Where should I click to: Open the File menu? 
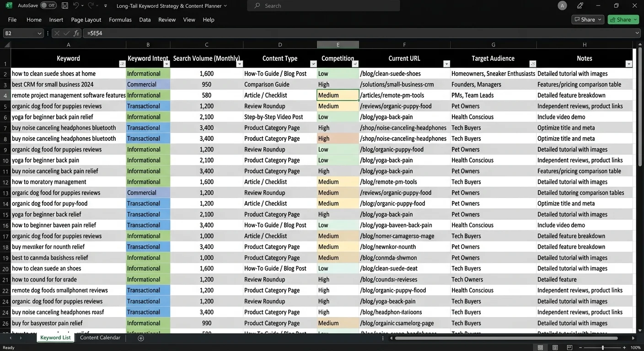point(12,20)
